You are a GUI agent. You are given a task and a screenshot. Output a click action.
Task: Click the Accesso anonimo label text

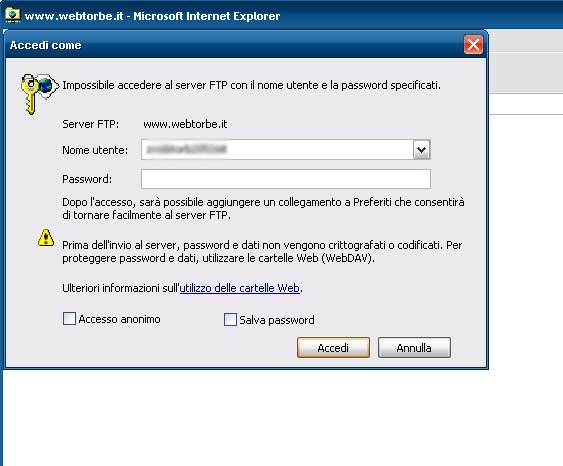tap(119, 319)
